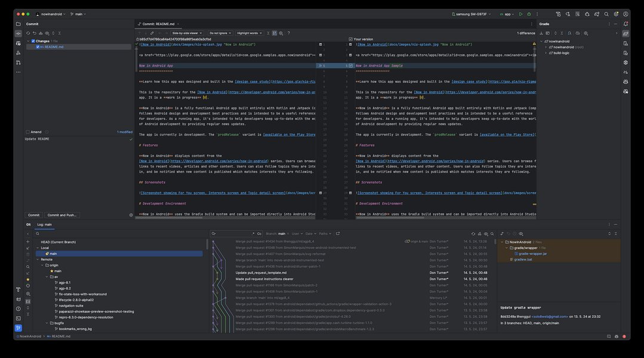Open the Project tool window folder icon
The image size is (644, 358).
click(18, 24)
